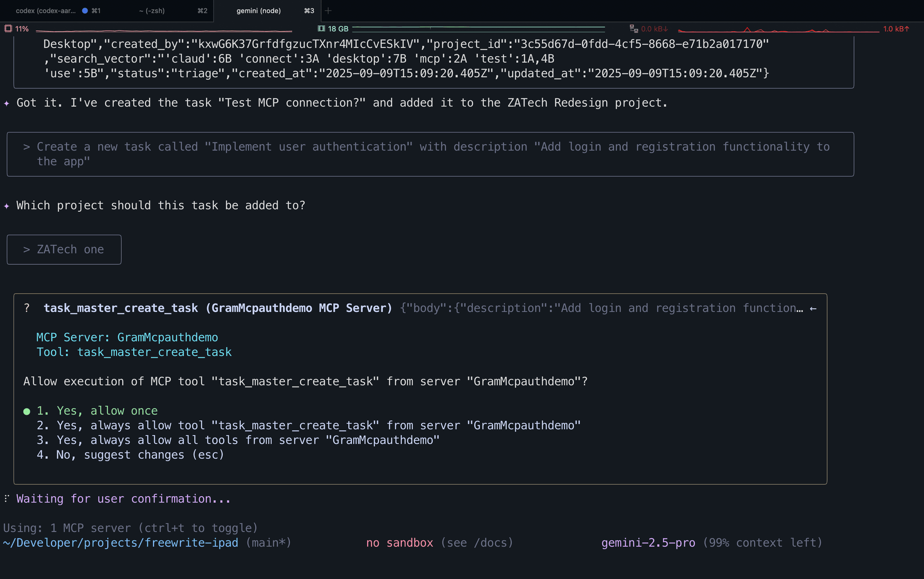The image size is (924, 579).
Task: Click the gemini-2.5-pro model label
Action: (648, 542)
